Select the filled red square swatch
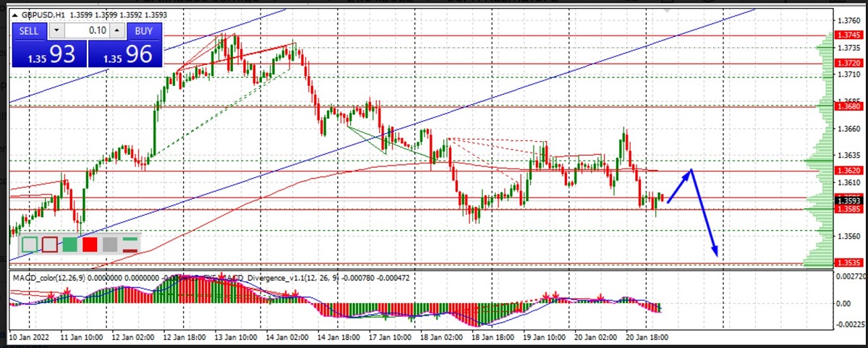Viewport: 868px width, 348px height. (90, 245)
